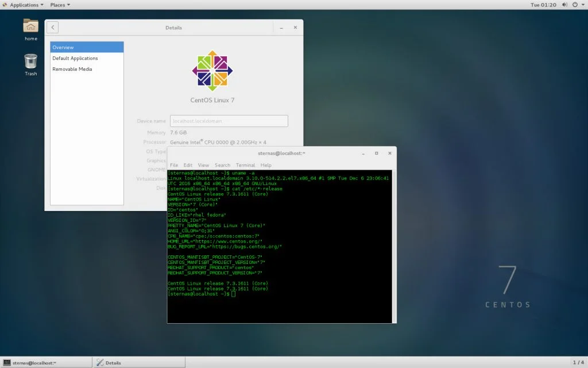The width and height of the screenshot is (588, 368).
Task: Click the volume speaker icon in top bar
Action: (x=564, y=5)
